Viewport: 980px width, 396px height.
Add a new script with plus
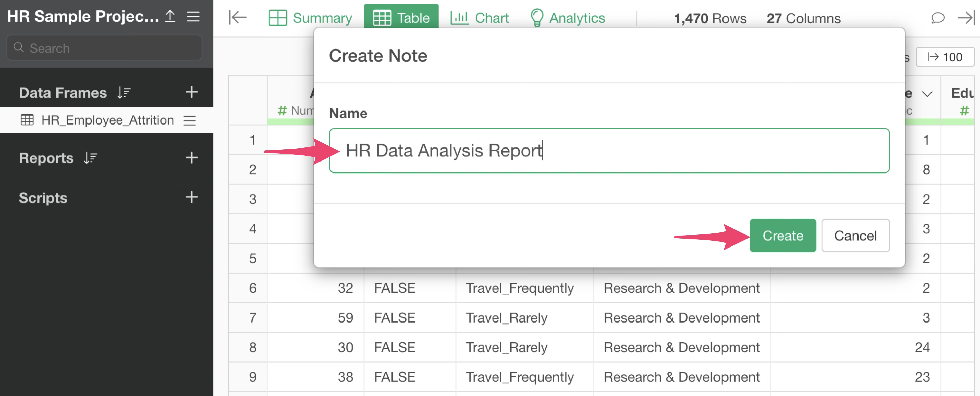point(191,197)
